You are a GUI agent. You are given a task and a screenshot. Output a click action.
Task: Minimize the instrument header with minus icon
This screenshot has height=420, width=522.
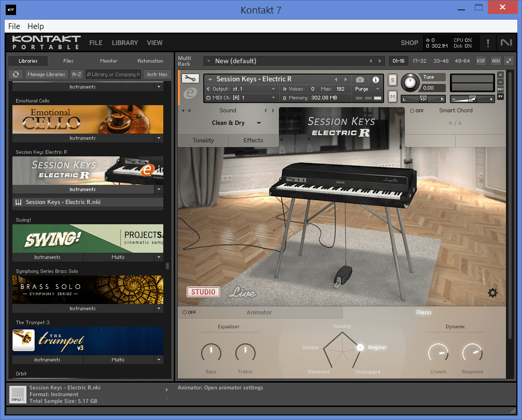point(500,82)
